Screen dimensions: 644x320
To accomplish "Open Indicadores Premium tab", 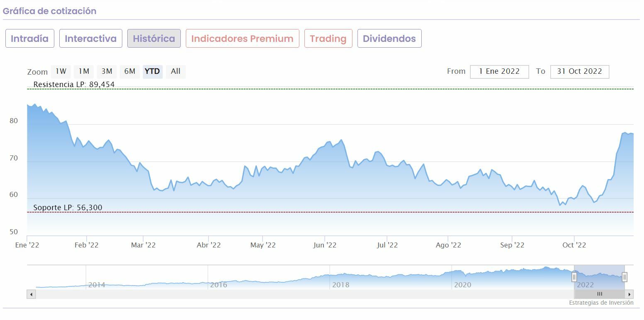I will point(242,39).
